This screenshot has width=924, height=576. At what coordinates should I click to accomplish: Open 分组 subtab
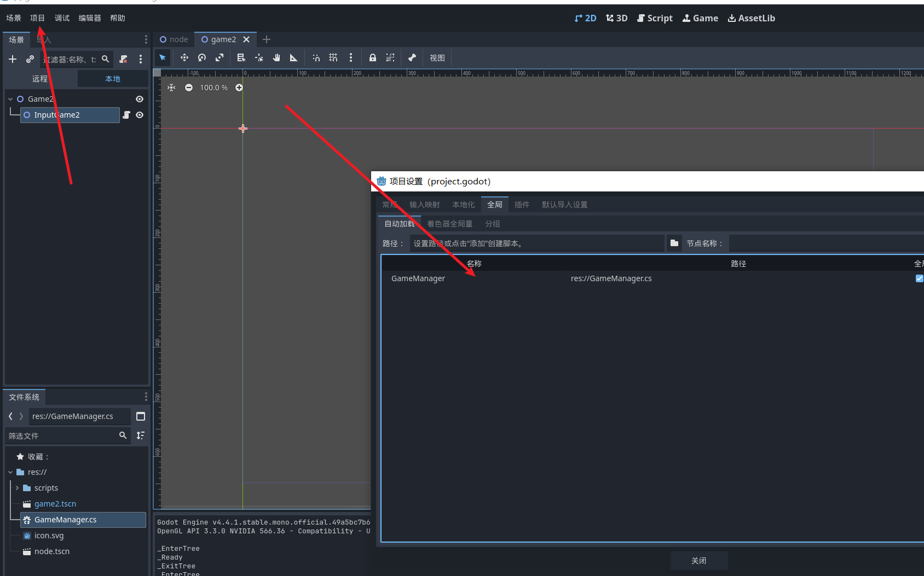[x=493, y=224]
